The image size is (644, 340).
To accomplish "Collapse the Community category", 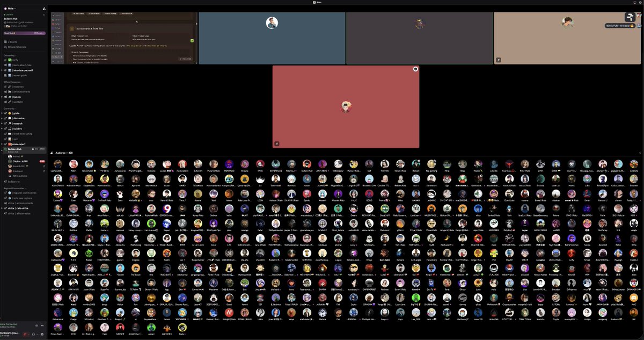I will click(x=10, y=108).
